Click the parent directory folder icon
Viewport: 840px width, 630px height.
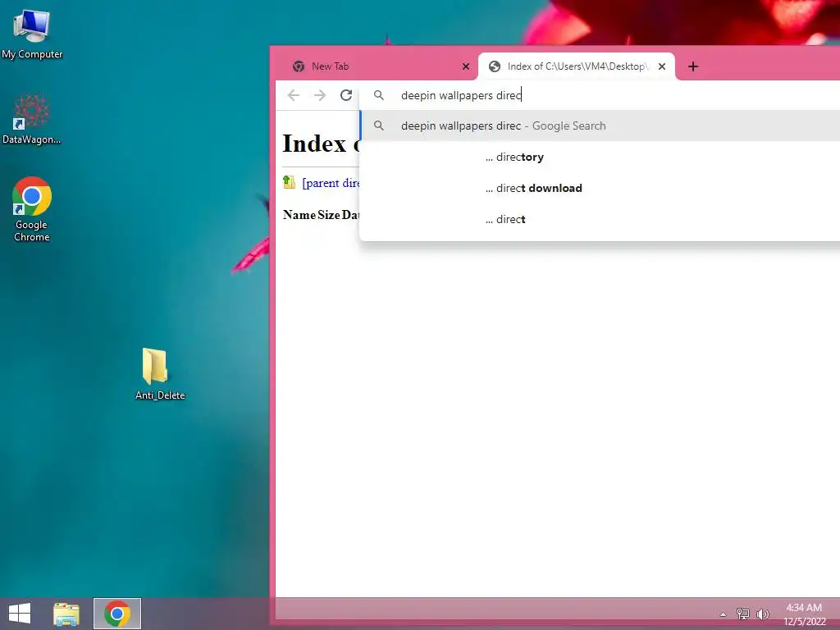290,182
